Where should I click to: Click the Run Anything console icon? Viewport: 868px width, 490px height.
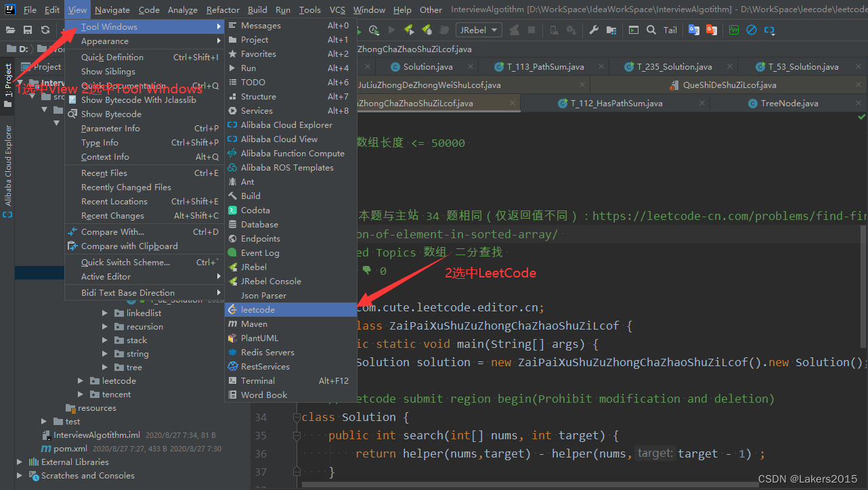[633, 30]
